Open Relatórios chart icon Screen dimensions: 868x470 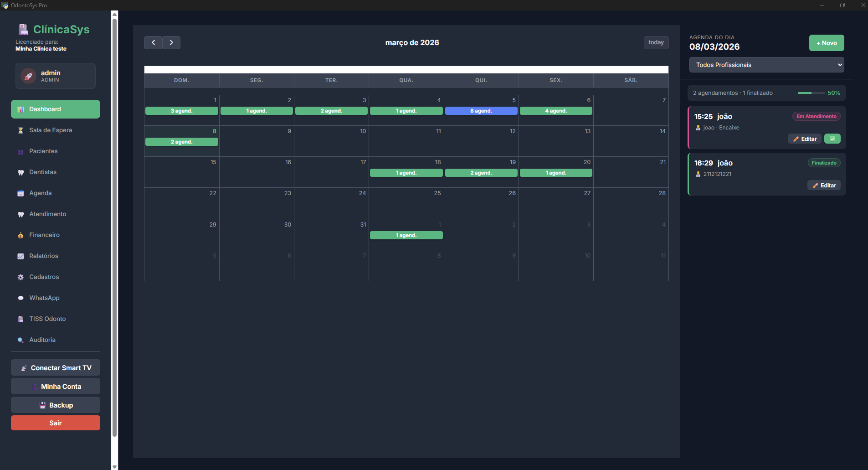click(x=21, y=256)
